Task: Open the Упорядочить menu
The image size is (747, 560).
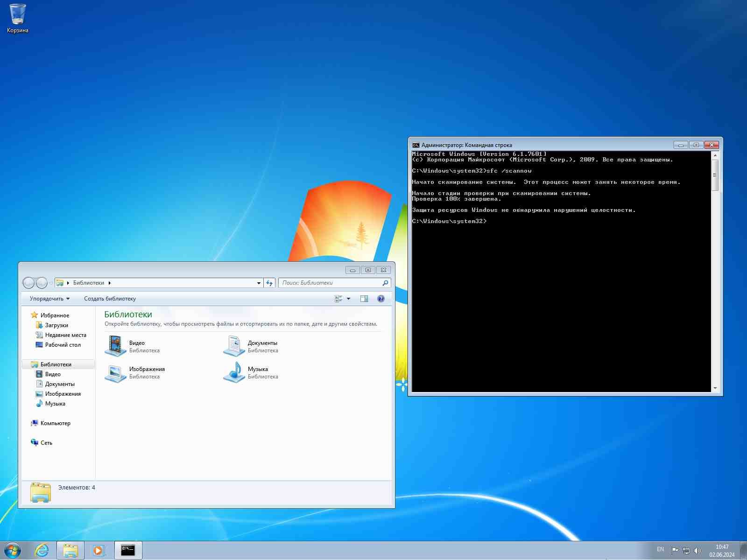Action: tap(49, 299)
